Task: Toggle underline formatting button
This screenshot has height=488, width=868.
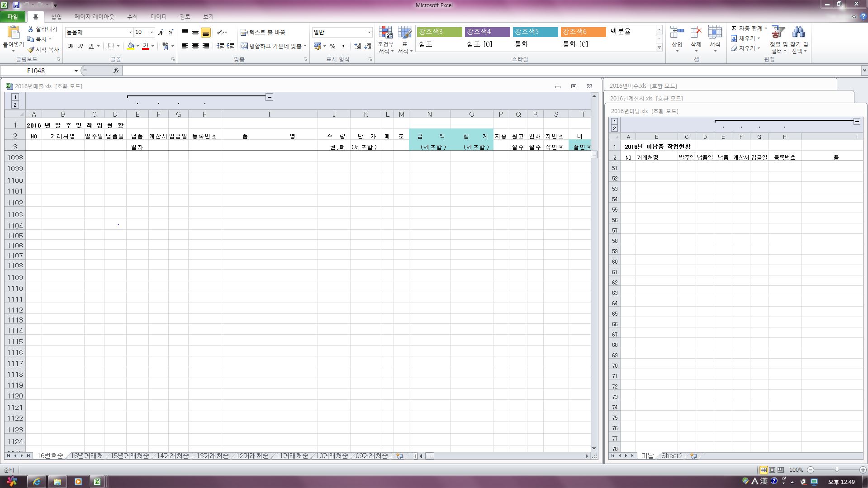Action: [x=91, y=46]
